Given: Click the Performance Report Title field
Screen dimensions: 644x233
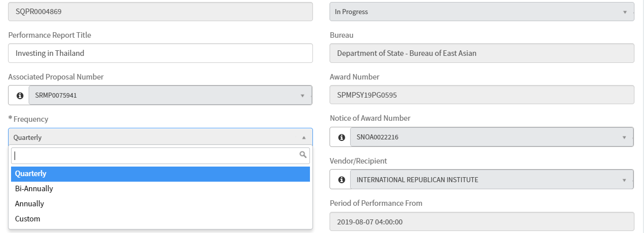Looking at the screenshot, I should [160, 53].
